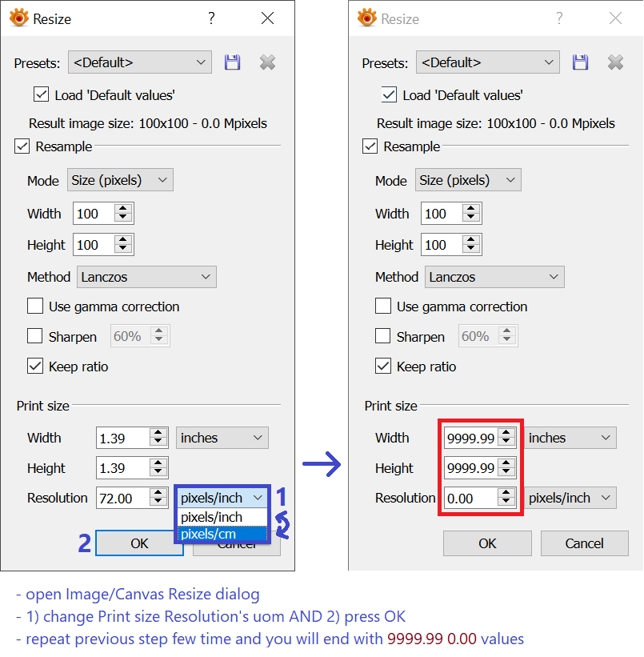644x657 pixels.
Task: Save preset icon in right Resize dialog
Action: point(580,62)
